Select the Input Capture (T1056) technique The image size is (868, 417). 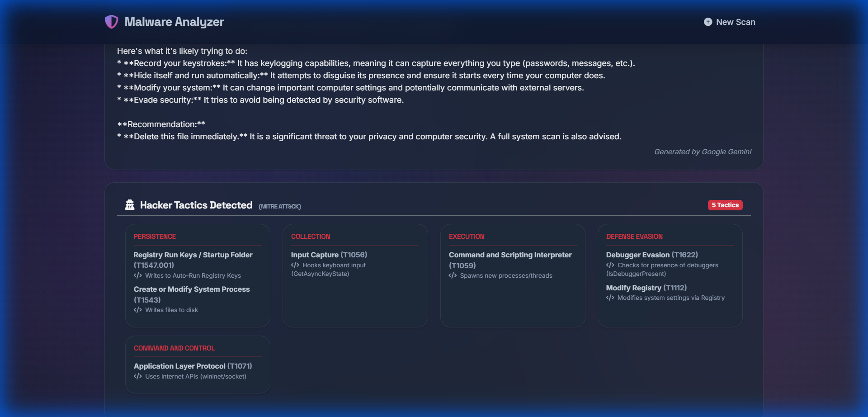[x=329, y=255]
